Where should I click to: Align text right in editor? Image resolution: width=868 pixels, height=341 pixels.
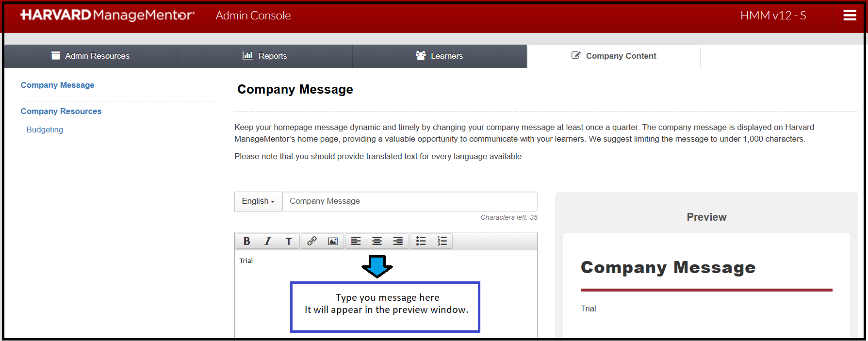click(x=398, y=241)
